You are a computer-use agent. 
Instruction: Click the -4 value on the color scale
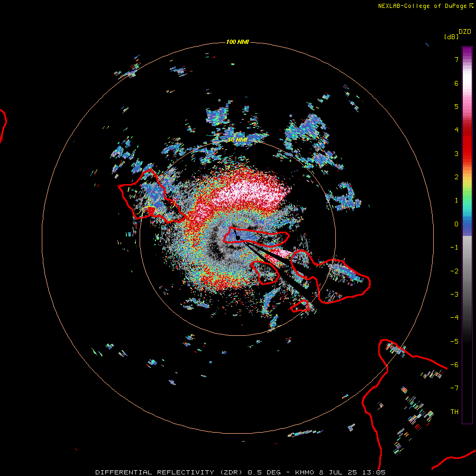click(454, 318)
